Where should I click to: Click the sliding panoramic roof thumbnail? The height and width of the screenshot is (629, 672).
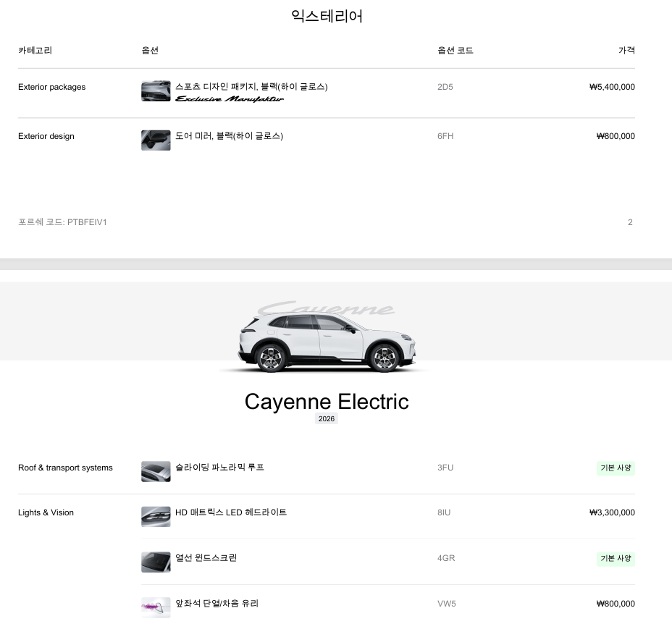156,471
